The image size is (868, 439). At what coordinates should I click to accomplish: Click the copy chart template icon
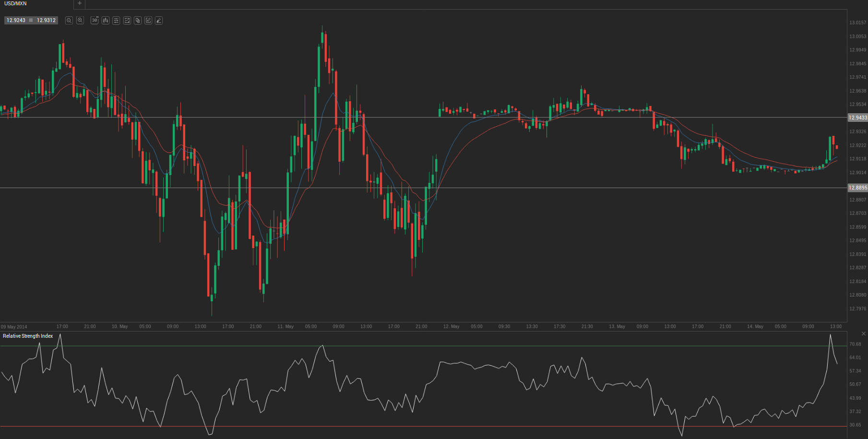coord(138,20)
